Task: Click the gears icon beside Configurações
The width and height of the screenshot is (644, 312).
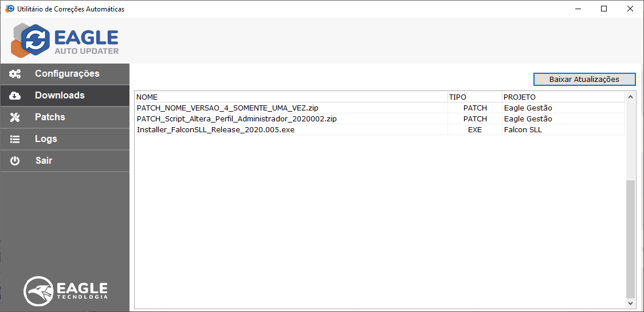Action: 15,74
